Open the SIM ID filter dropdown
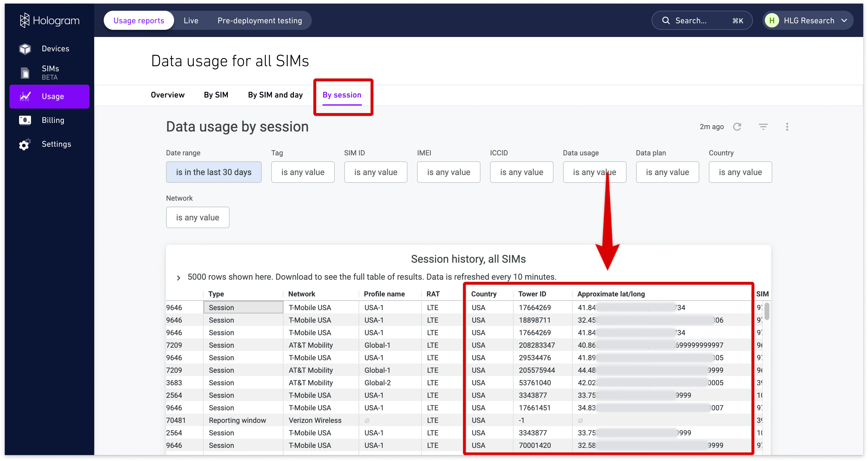 pos(376,172)
